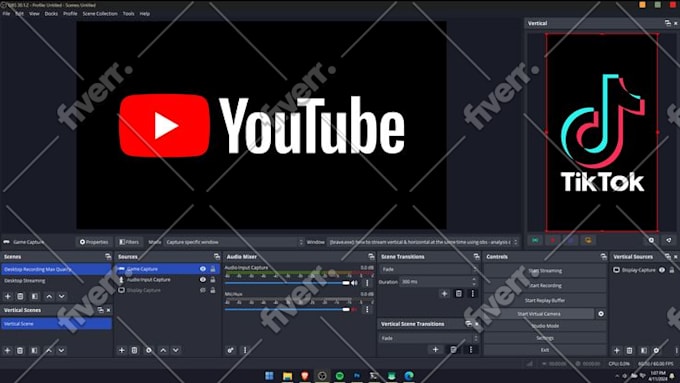Click Start Streaming button

(545, 271)
